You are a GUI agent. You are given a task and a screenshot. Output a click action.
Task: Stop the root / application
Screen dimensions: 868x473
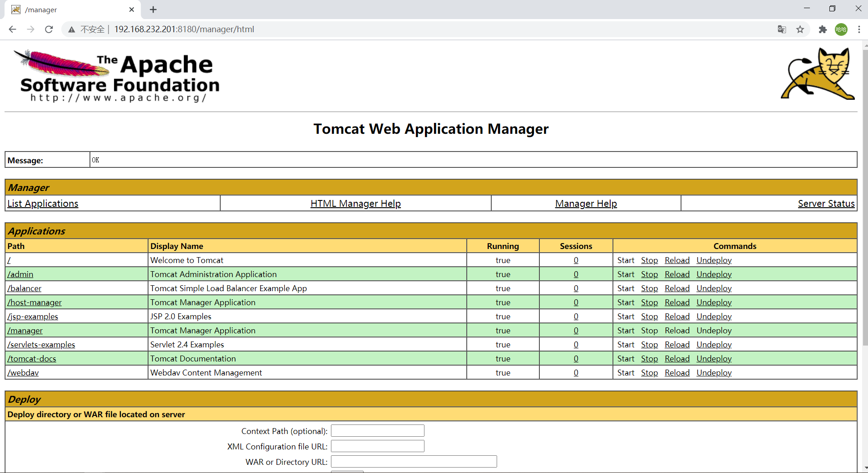pos(649,260)
